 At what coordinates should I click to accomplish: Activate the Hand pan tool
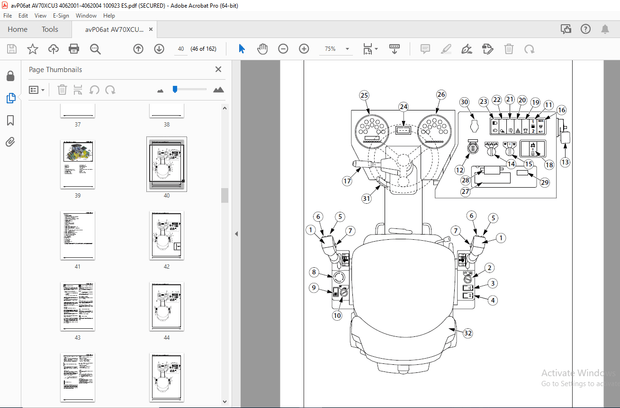pyautogui.click(x=262, y=49)
